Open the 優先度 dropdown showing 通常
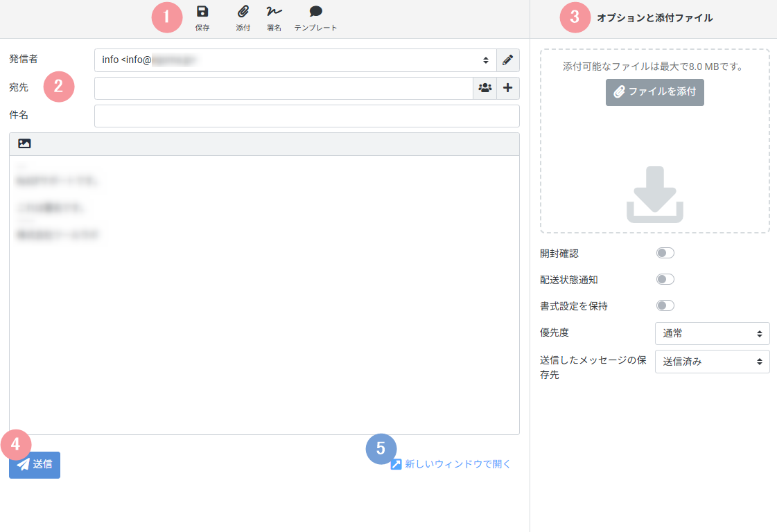Image resolution: width=777 pixels, height=532 pixels. click(712, 333)
